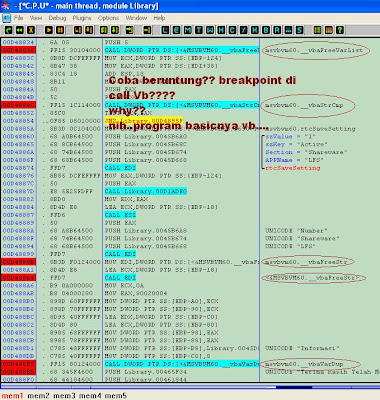Switch to the mem2 tab
This screenshot has height=400, width=380.
[x=38, y=396]
